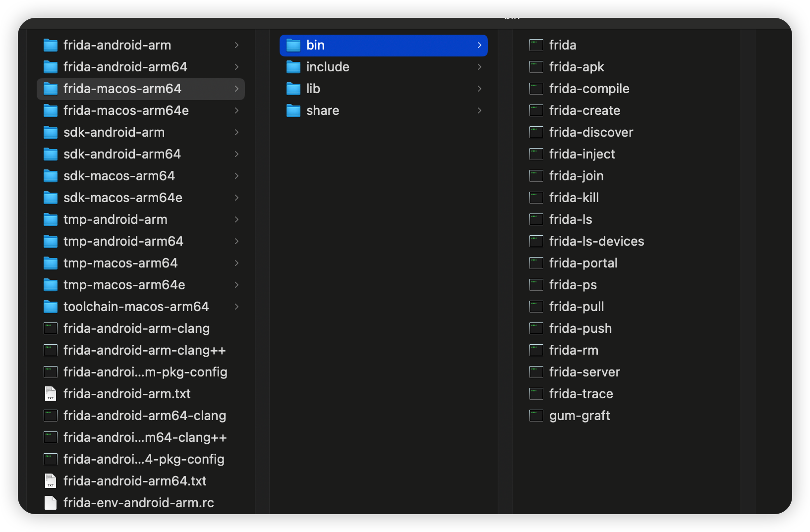Click the column divider right of frida-android-arm

[x=262, y=271]
